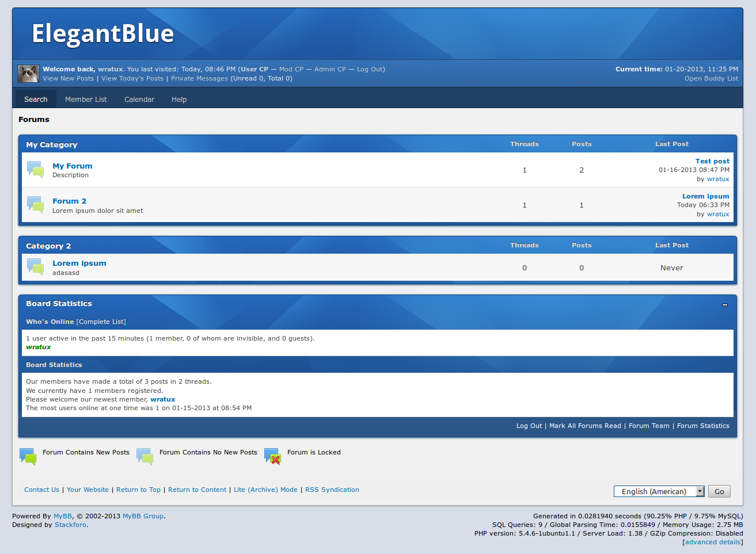Click the Forum Contains New Posts legend icon
The height and width of the screenshot is (554, 756).
28,456
